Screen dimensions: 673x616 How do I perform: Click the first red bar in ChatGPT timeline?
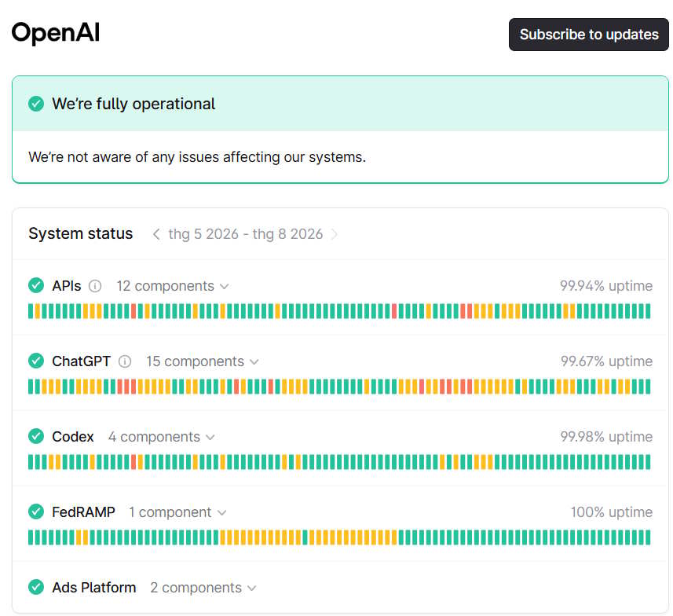(119, 387)
